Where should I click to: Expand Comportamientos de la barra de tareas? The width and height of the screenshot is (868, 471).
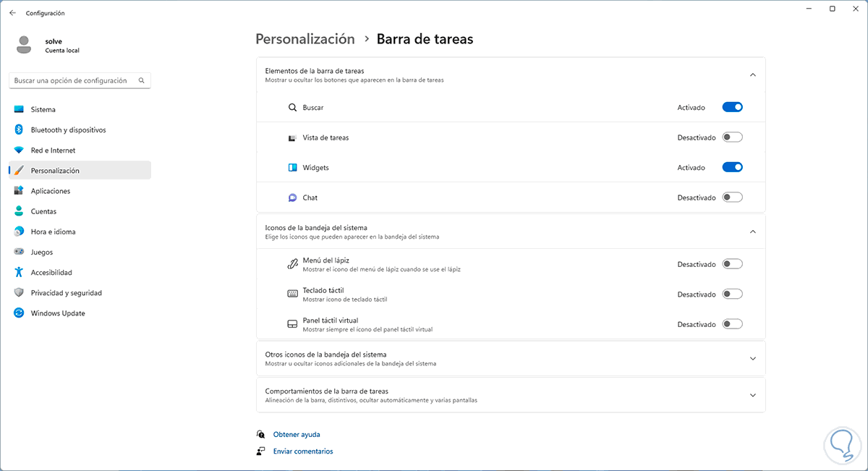click(752, 395)
